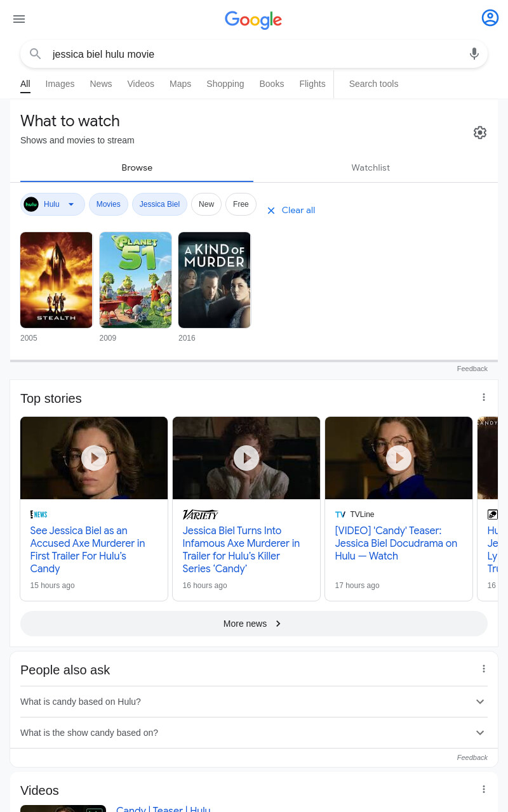Expand 'What is the show candy based on?'
This screenshot has width=508, height=812.
pos(254,733)
